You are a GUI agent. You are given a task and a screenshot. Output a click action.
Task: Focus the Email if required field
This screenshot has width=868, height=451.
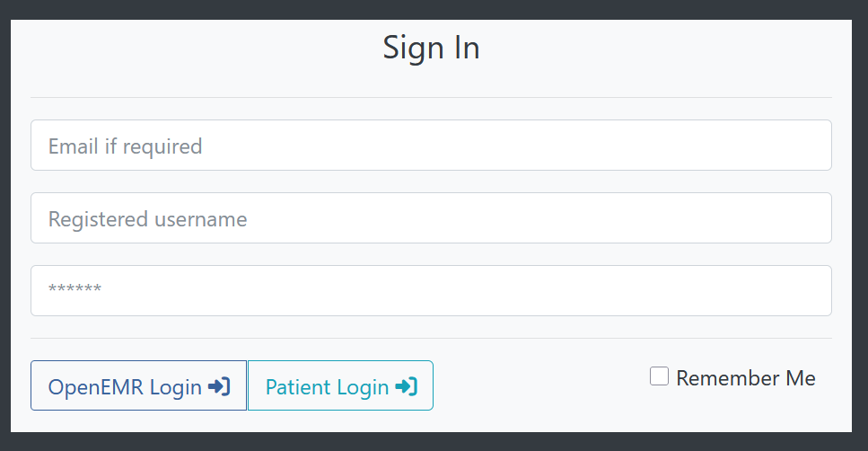click(x=431, y=146)
